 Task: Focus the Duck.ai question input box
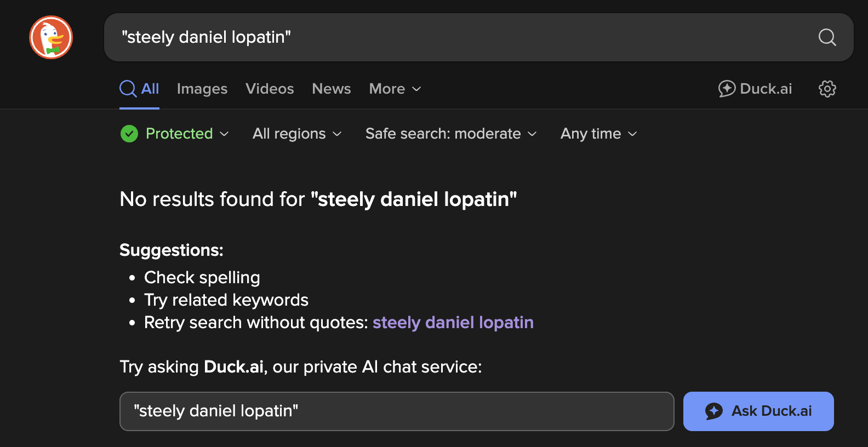396,411
